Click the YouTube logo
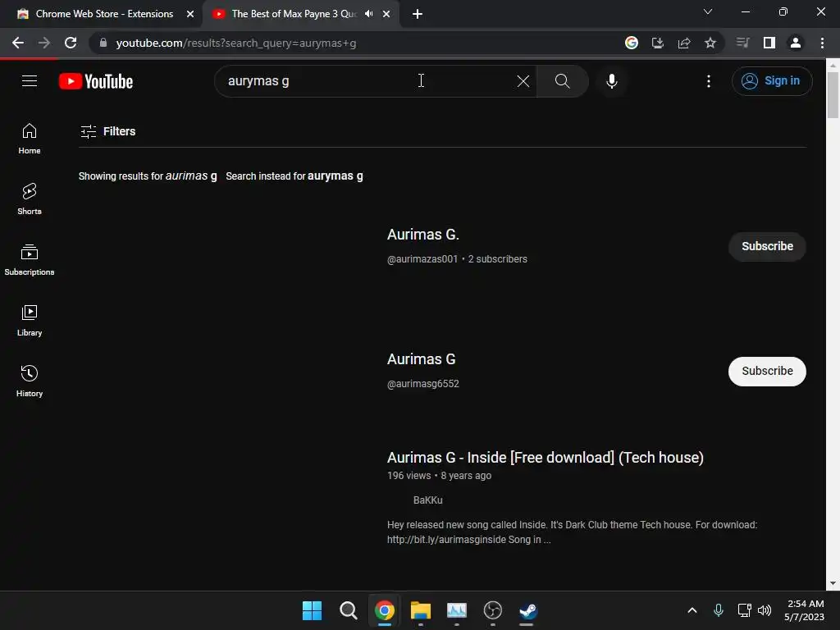Viewport: 840px width, 630px height. [96, 81]
